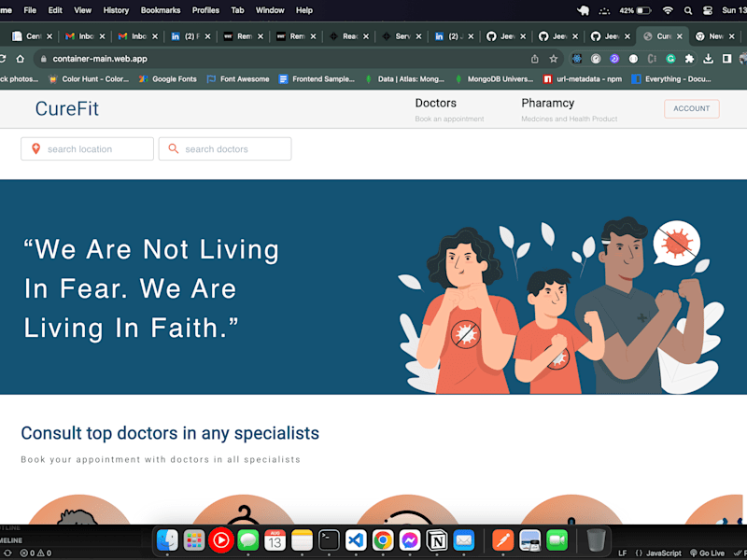Screen dimensions: 747x560
Task: Open the Bookmarks menu
Action: [x=161, y=10]
